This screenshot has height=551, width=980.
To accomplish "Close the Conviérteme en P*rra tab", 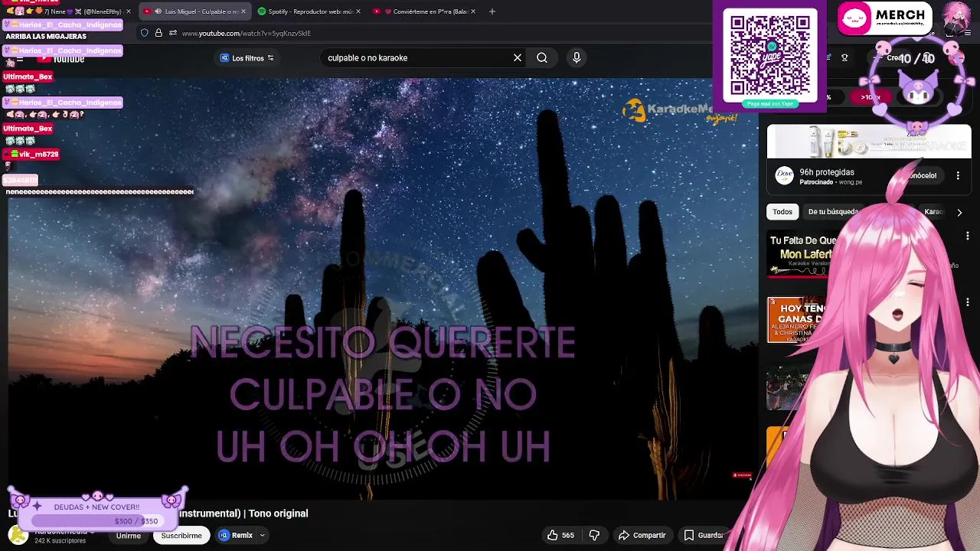I will (x=473, y=11).
